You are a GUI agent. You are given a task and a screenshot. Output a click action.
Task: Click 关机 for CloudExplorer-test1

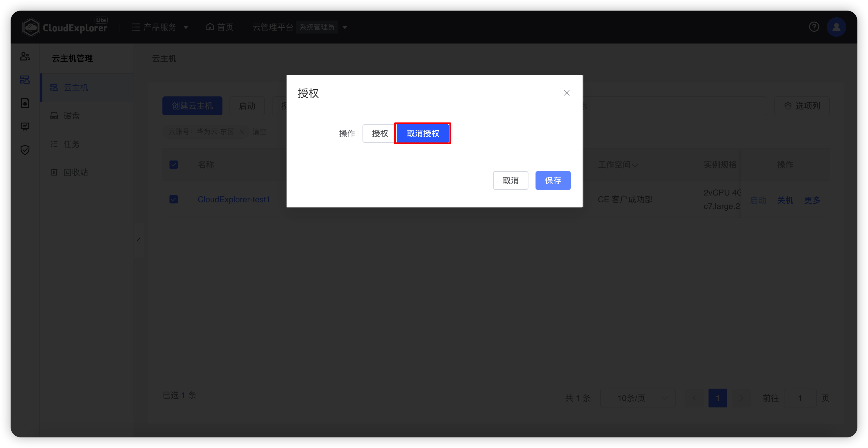785,200
